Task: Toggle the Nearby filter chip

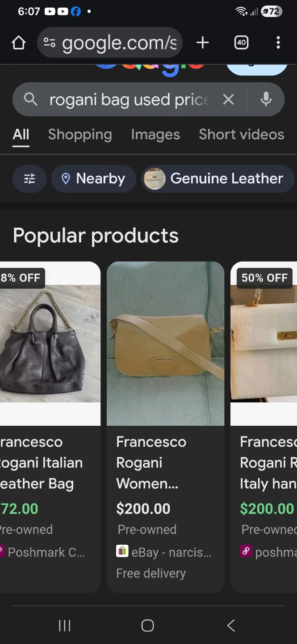Action: tap(93, 179)
